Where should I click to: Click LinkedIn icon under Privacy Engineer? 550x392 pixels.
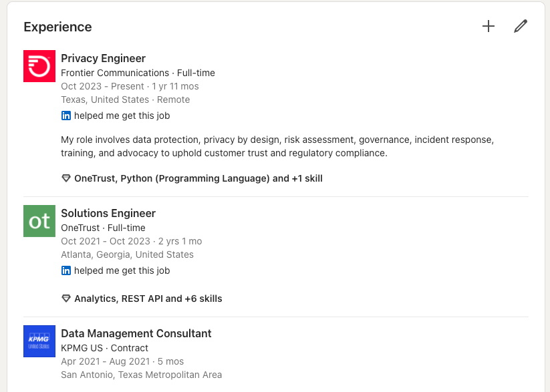tap(66, 116)
